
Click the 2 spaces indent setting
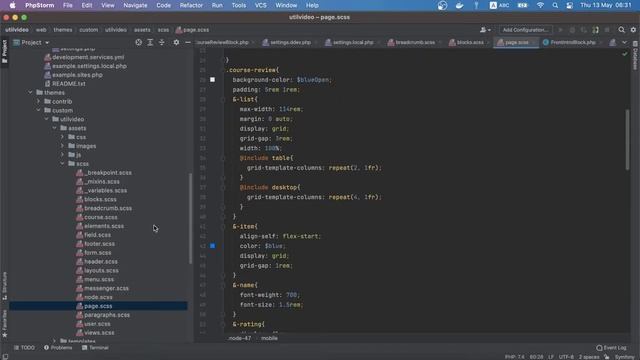(589, 357)
